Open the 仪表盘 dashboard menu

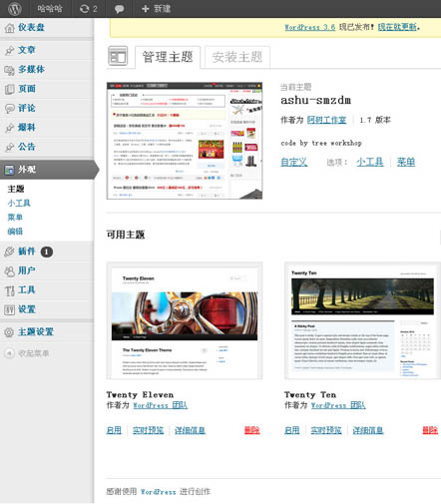point(31,27)
